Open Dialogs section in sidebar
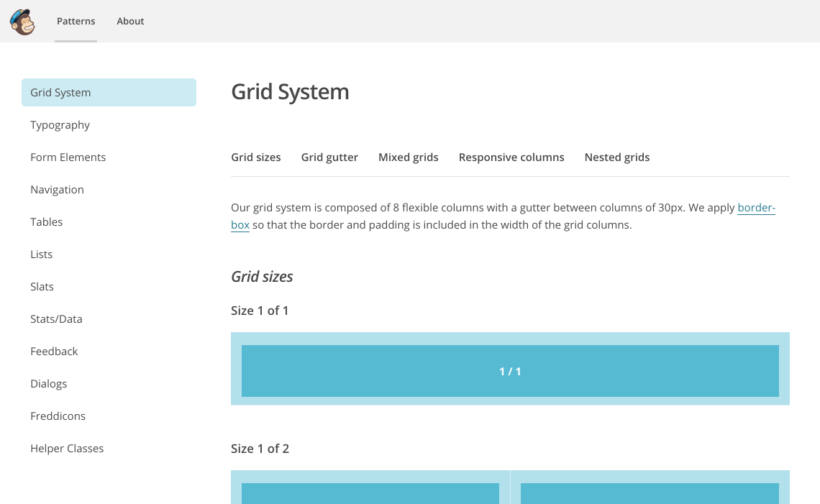 (49, 384)
